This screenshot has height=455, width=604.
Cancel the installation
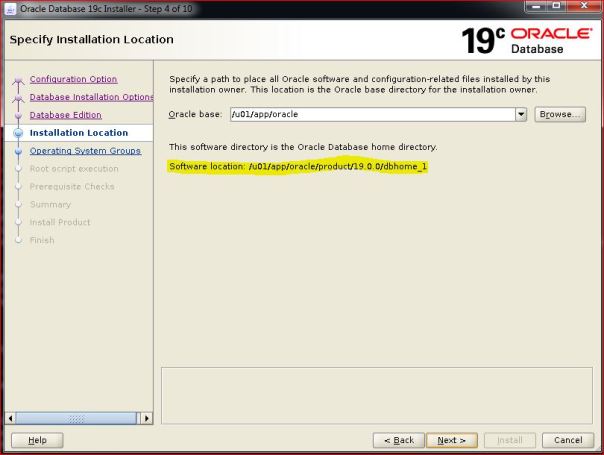click(567, 440)
